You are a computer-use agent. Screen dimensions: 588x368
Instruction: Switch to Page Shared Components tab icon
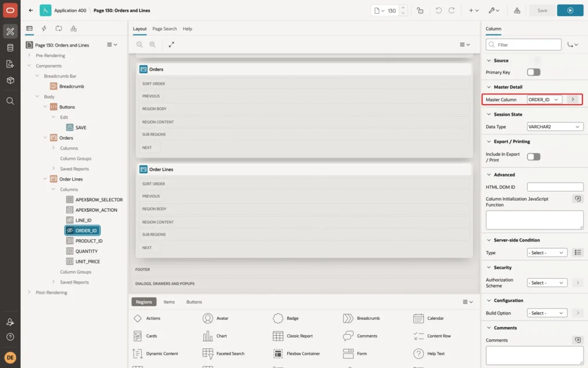(73, 29)
